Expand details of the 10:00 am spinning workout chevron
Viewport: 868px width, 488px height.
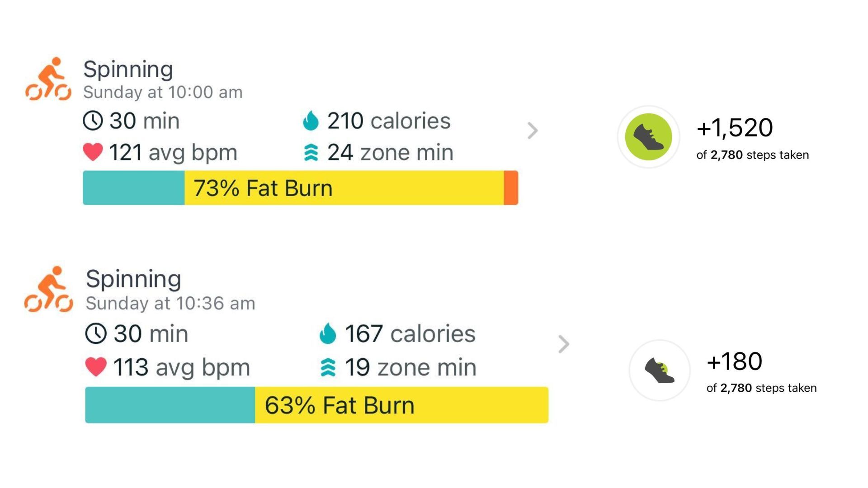tap(533, 131)
